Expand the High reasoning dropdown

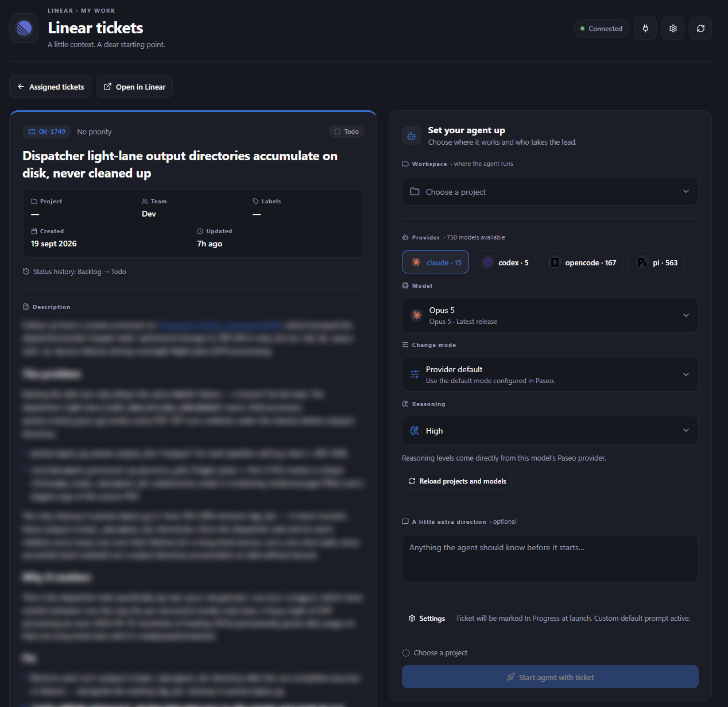[550, 431]
